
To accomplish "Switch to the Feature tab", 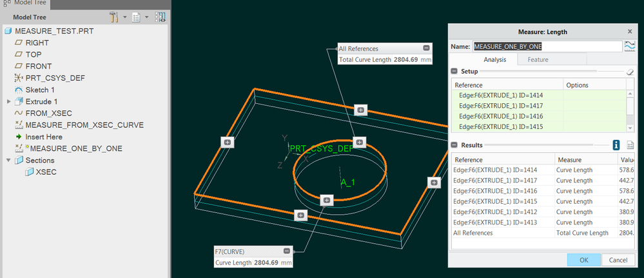I will 538,59.
